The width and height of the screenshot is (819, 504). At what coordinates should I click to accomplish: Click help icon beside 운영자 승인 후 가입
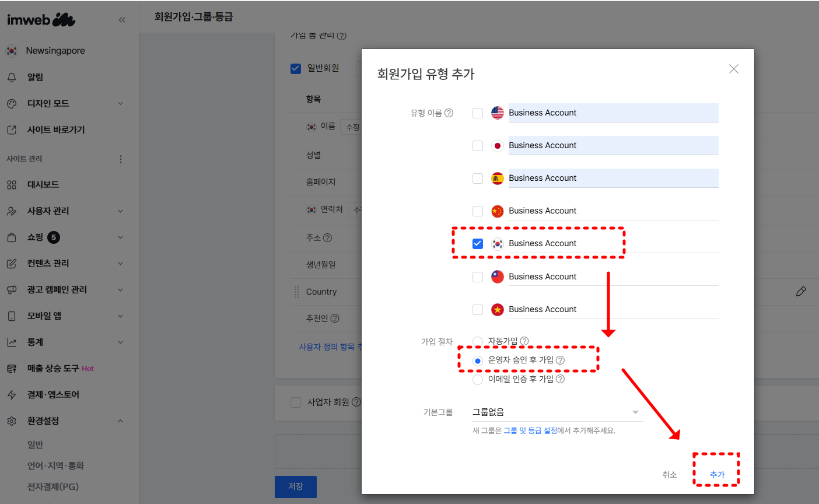[560, 360]
